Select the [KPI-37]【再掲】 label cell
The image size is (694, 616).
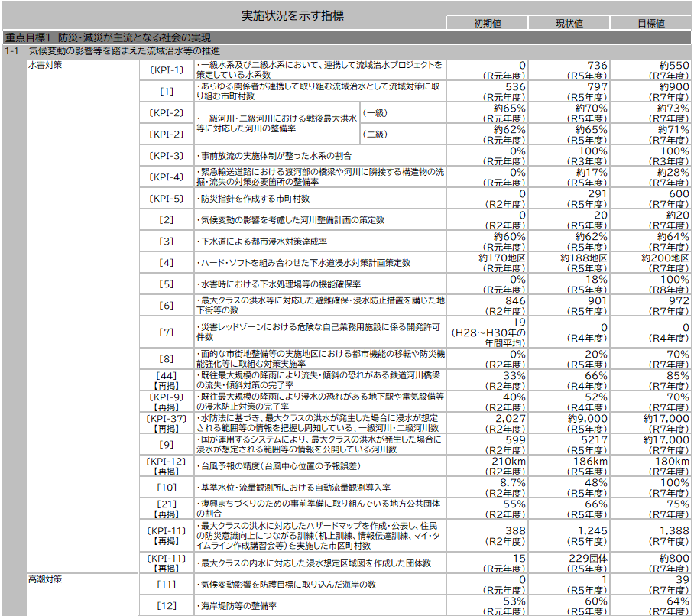(167, 423)
